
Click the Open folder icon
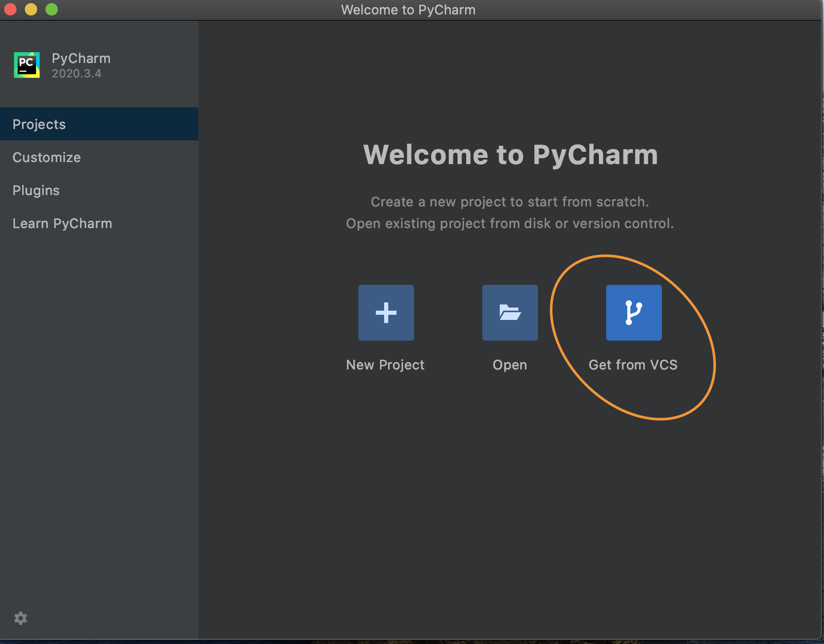(510, 313)
